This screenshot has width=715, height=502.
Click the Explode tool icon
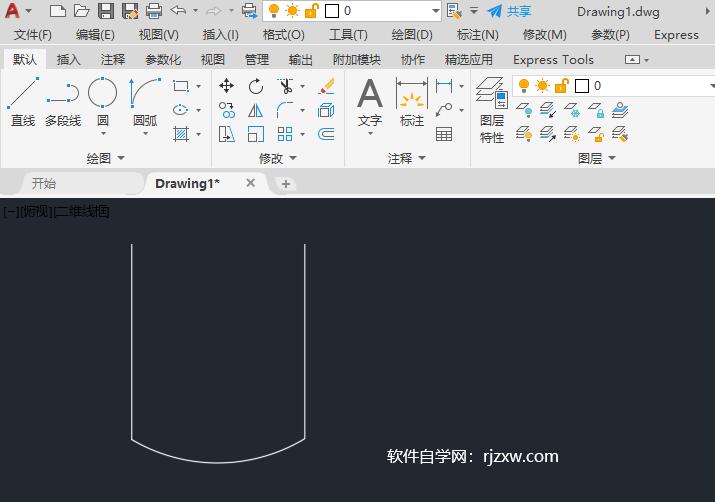point(326,110)
